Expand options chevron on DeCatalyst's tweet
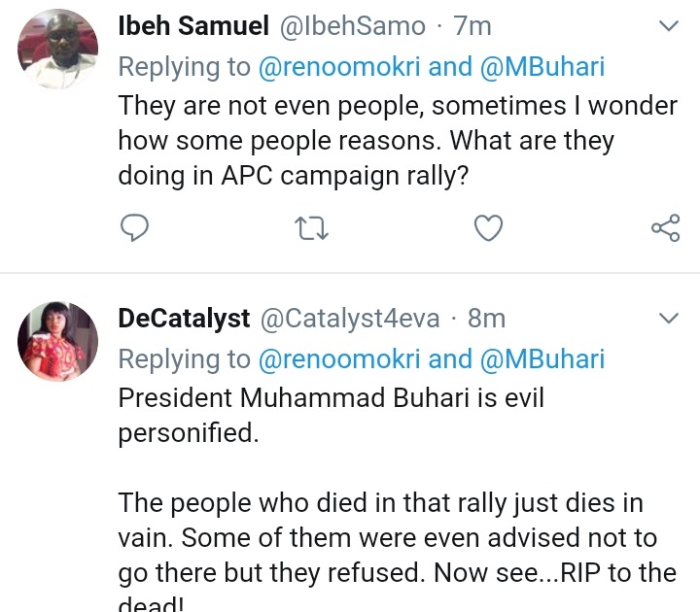The width and height of the screenshot is (700, 612). (x=668, y=319)
